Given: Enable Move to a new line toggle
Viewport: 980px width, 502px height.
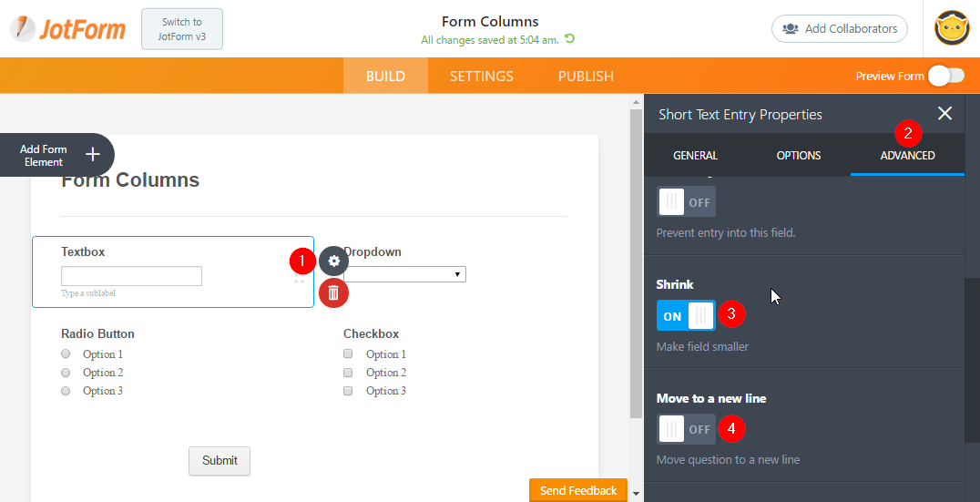Looking at the screenshot, I should coord(686,428).
